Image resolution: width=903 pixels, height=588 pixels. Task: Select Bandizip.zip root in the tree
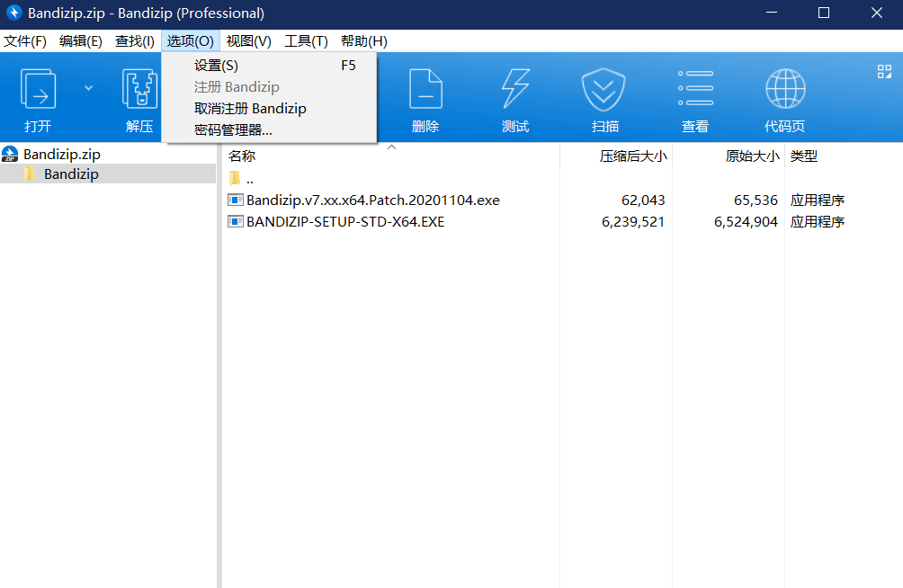(x=62, y=155)
